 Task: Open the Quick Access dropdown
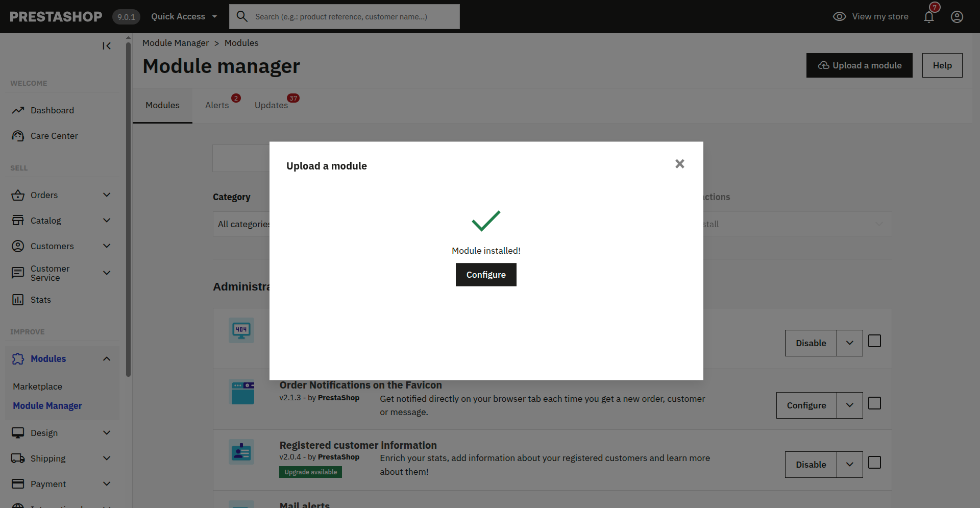click(x=184, y=16)
